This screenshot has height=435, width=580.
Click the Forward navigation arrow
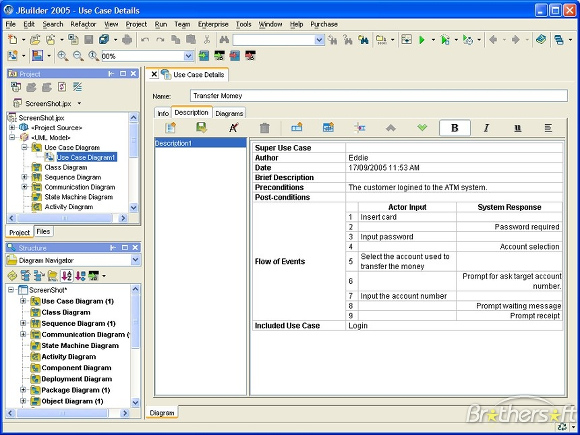pyautogui.click(x=516, y=40)
